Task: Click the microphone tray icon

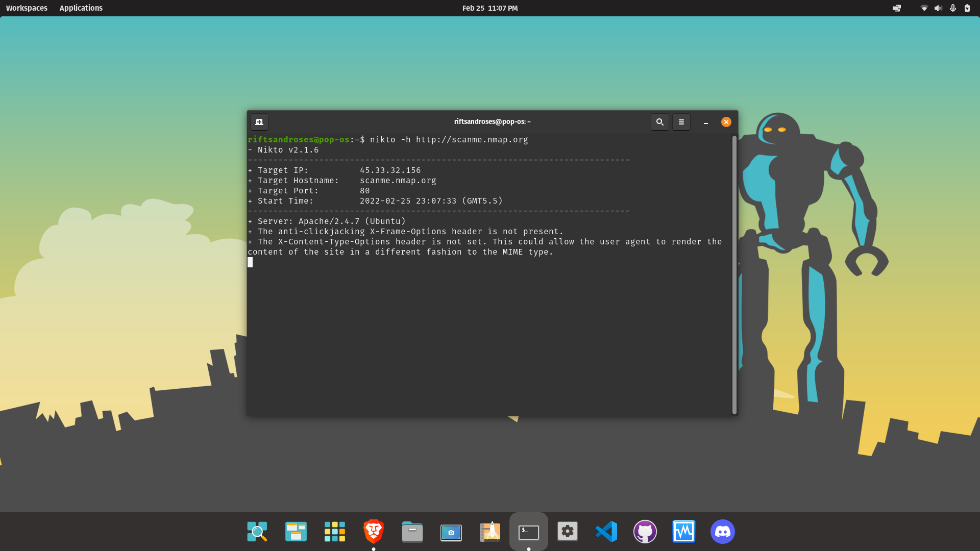Action: tap(952, 8)
